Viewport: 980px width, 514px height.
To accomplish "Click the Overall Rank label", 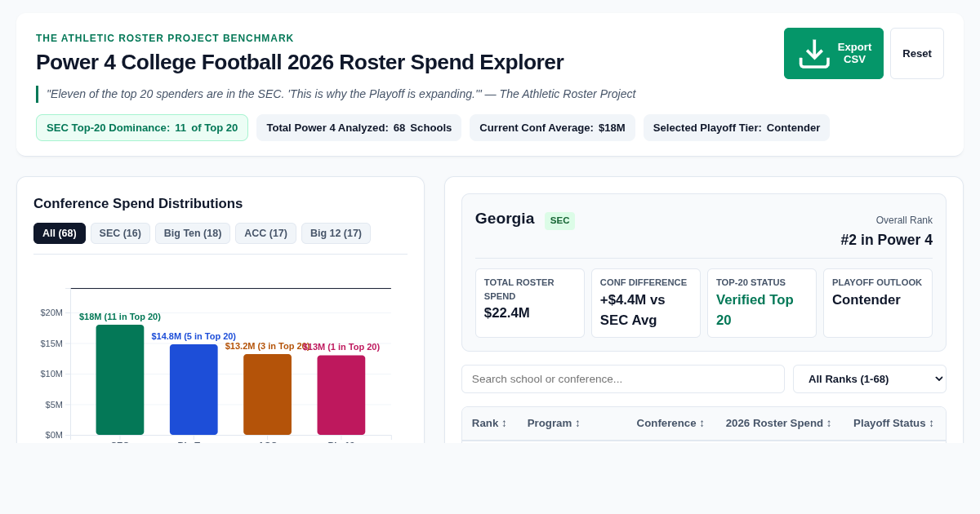I will pos(904,220).
